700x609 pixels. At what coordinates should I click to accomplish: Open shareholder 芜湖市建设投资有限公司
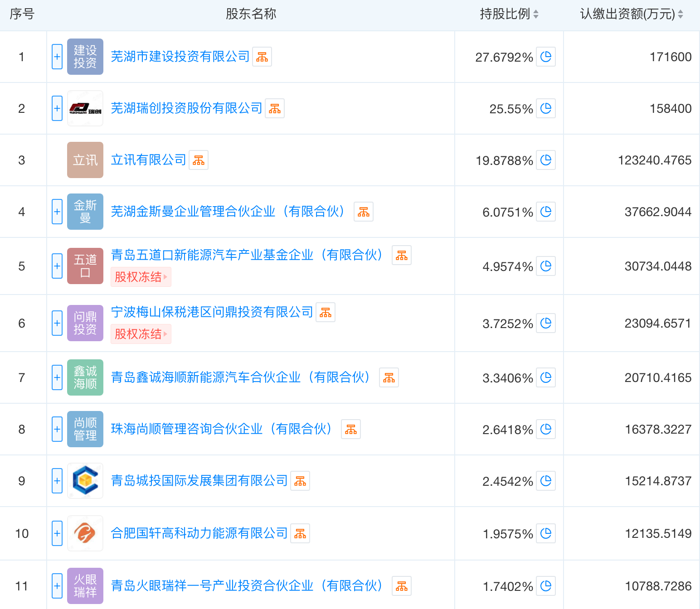pyautogui.click(x=180, y=57)
